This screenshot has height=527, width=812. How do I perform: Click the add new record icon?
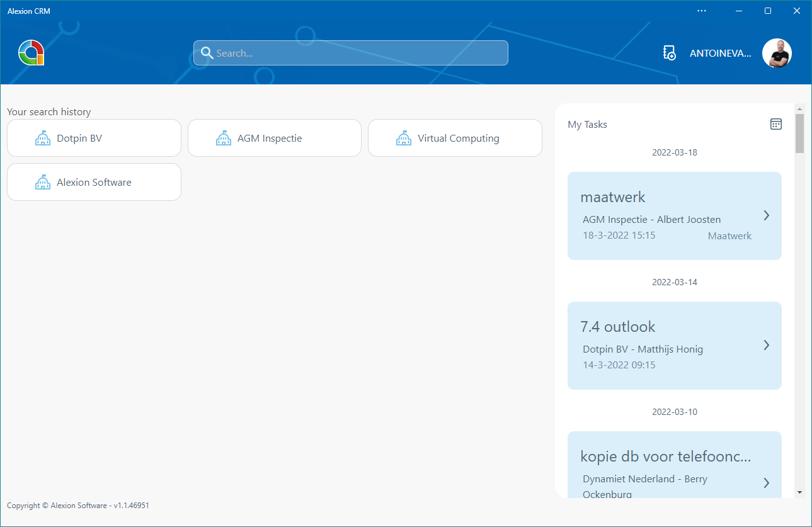[x=670, y=53]
